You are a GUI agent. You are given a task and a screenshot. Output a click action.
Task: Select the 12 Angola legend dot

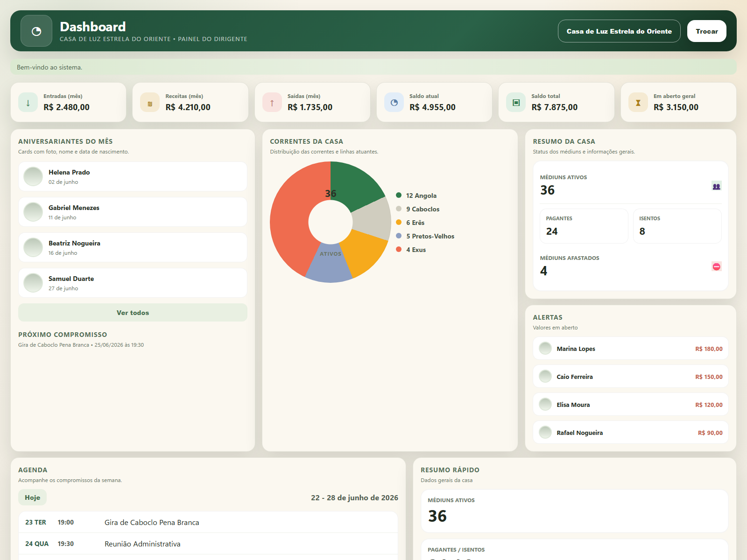[x=399, y=195]
